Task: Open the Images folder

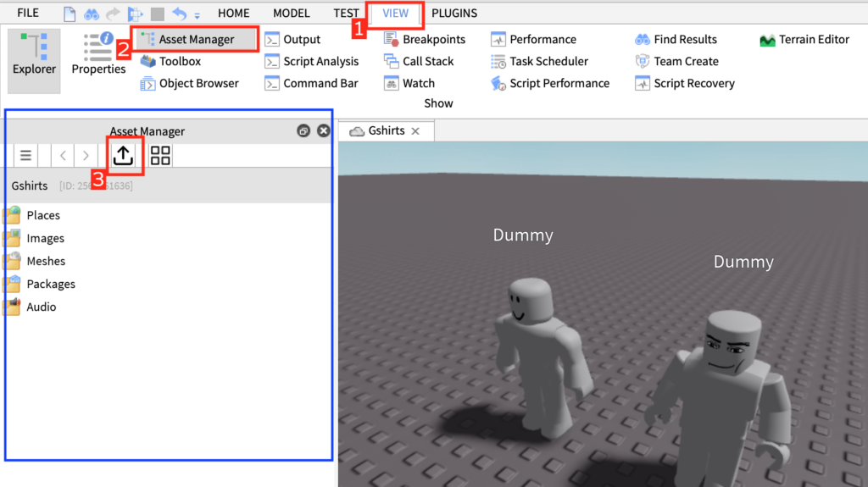Action: coord(34,239)
